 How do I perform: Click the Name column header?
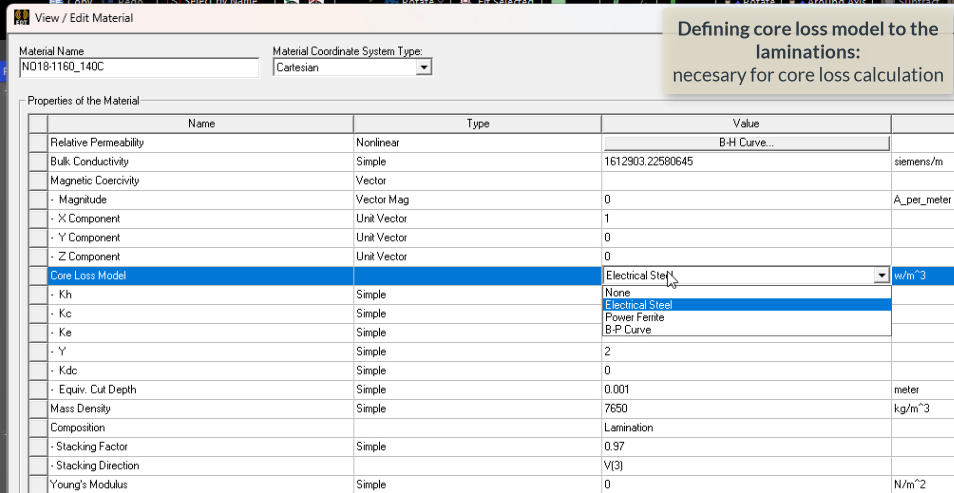(x=201, y=124)
